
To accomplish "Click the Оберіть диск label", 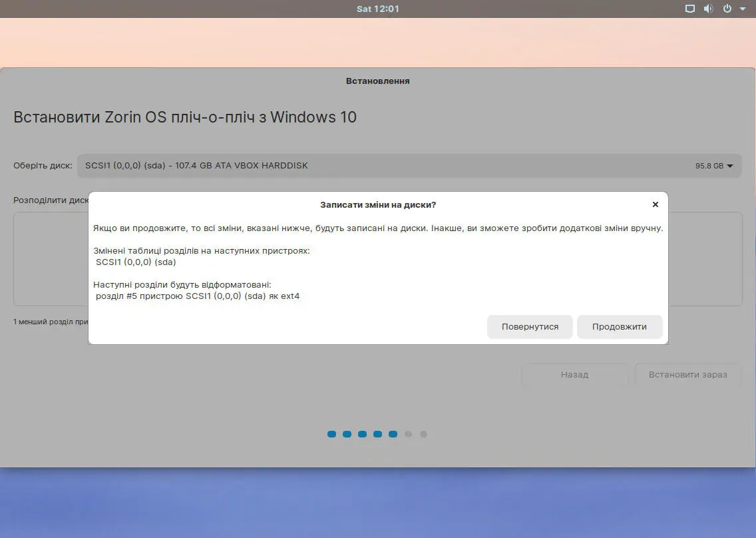I will coord(43,166).
